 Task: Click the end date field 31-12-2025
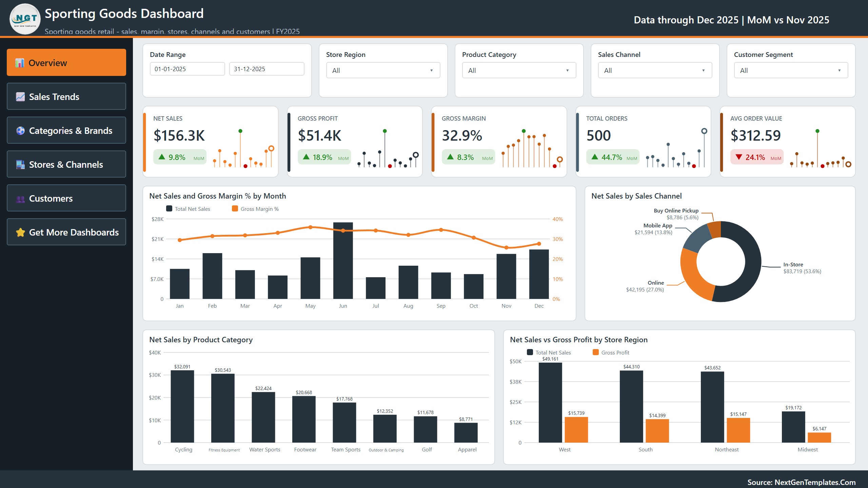click(x=267, y=69)
